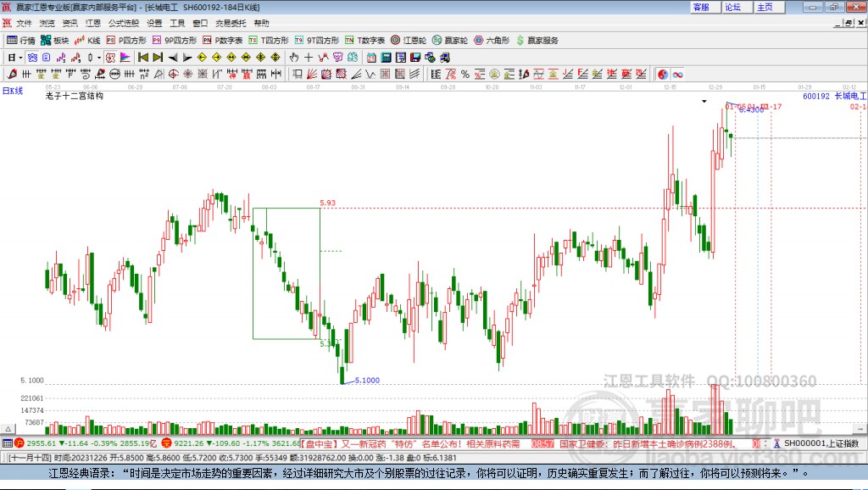This screenshot has width=868, height=490.
Task: Click the 600192 长城电工 stock label
Action: pos(835,96)
